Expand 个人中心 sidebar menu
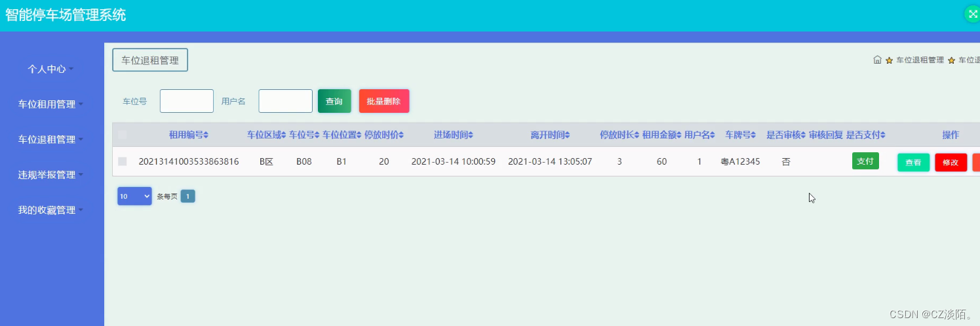The image size is (980, 326). (x=50, y=68)
